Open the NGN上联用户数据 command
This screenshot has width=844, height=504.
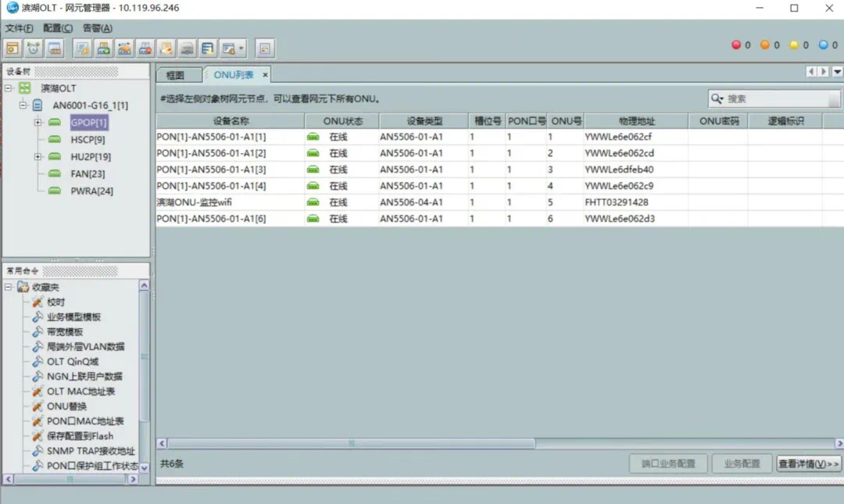(x=84, y=377)
